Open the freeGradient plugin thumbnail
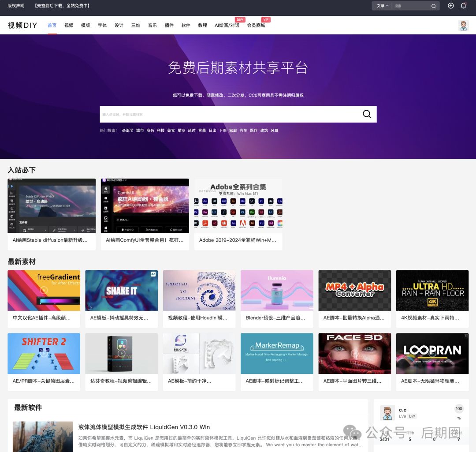 click(x=44, y=290)
